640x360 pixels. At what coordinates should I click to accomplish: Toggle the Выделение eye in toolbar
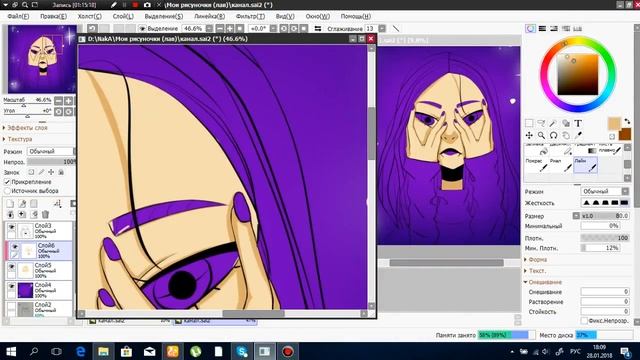click(142, 29)
